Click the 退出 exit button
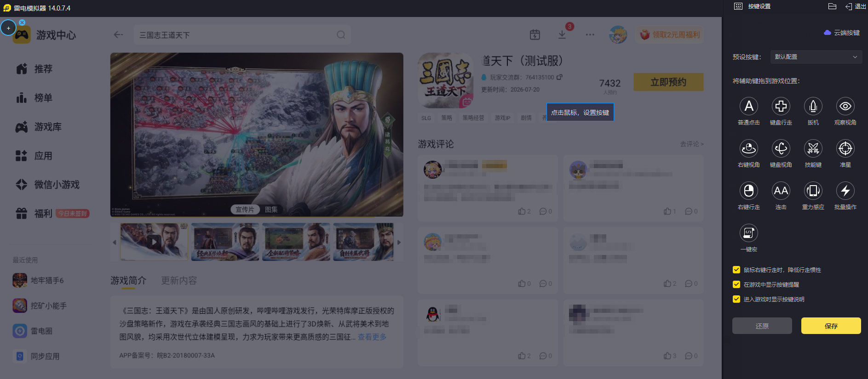 click(856, 6)
